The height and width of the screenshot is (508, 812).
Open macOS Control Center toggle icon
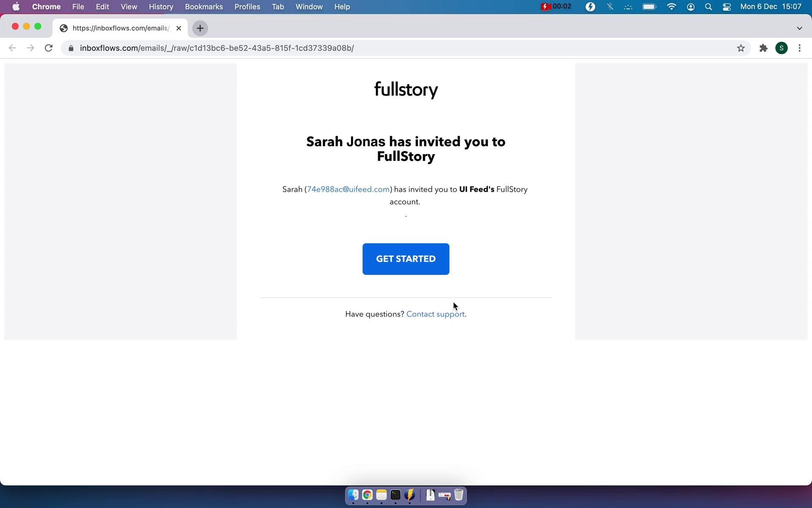[727, 7]
